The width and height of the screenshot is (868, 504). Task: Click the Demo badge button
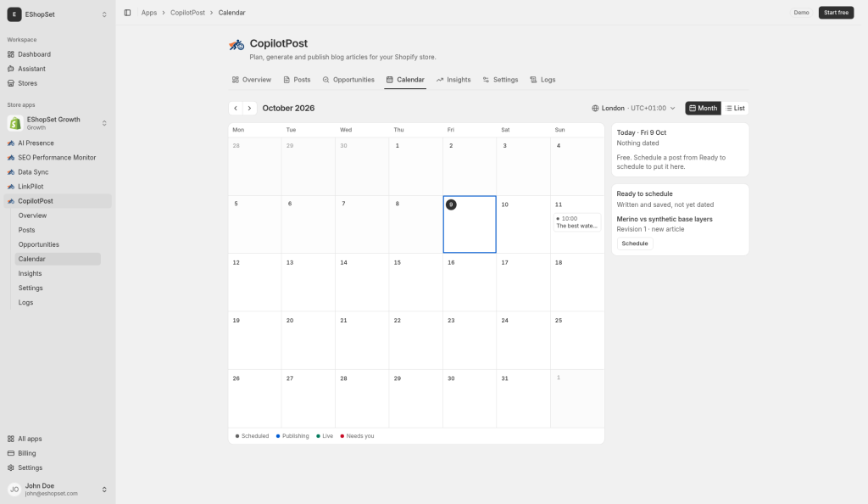801,13
